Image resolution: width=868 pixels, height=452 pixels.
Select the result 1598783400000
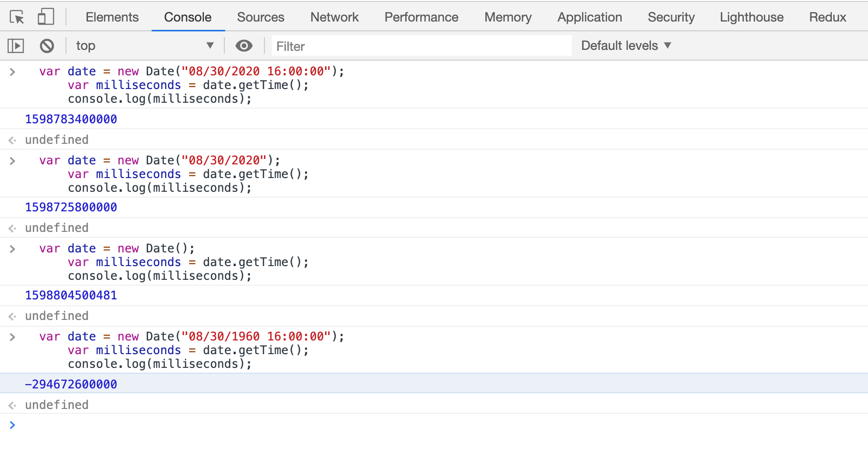point(70,118)
